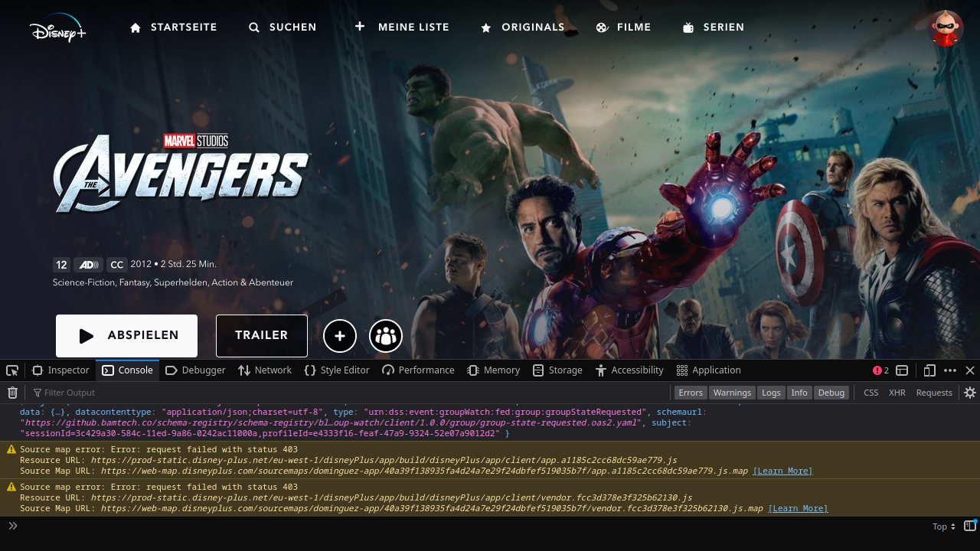This screenshot has height=551, width=980.
Task: Go to Startseite in the navigation
Action: point(173,28)
